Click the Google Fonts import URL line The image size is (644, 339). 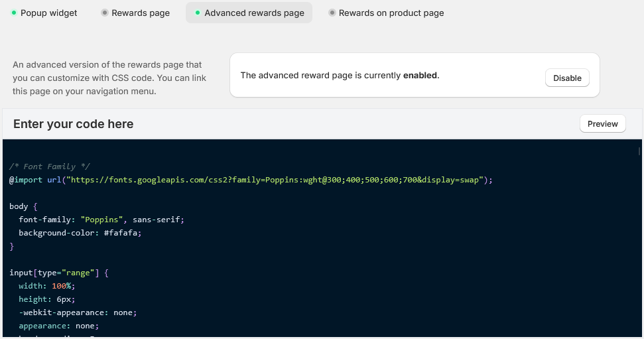point(251,180)
